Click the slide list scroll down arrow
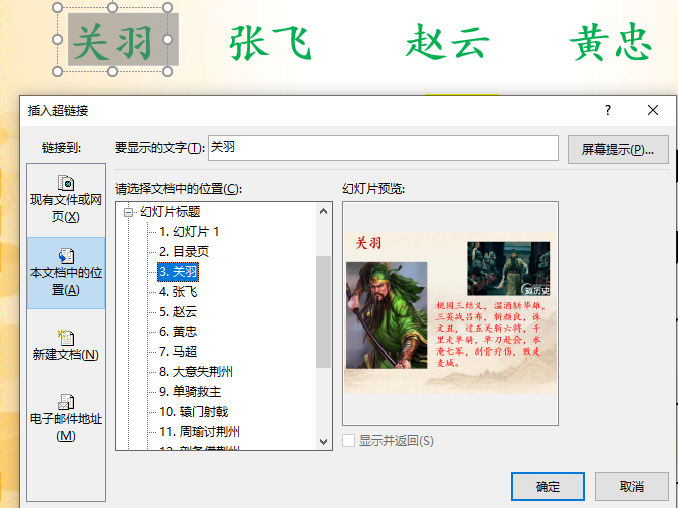The height and width of the screenshot is (508, 678). pos(323,441)
